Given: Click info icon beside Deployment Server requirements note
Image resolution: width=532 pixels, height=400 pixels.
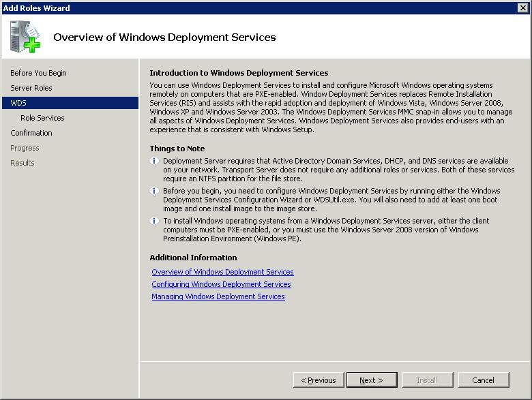Looking at the screenshot, I should [154, 161].
